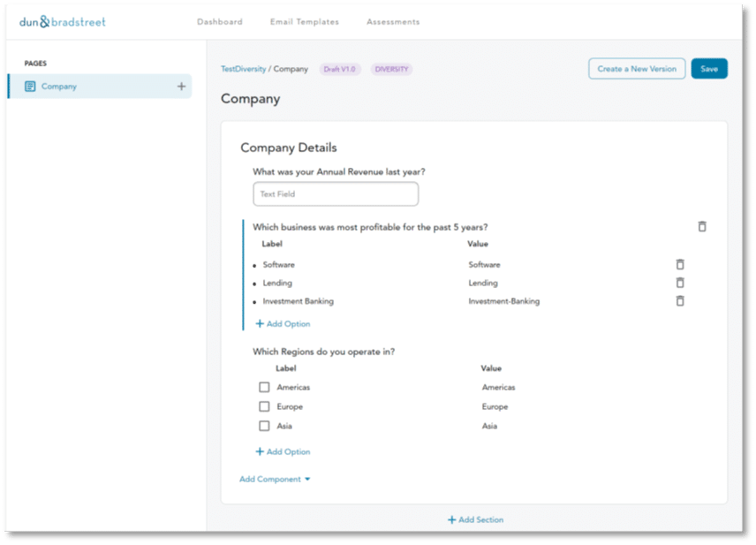The width and height of the screenshot is (756, 545).
Task: Delete the most profitable business question
Action: 702,227
